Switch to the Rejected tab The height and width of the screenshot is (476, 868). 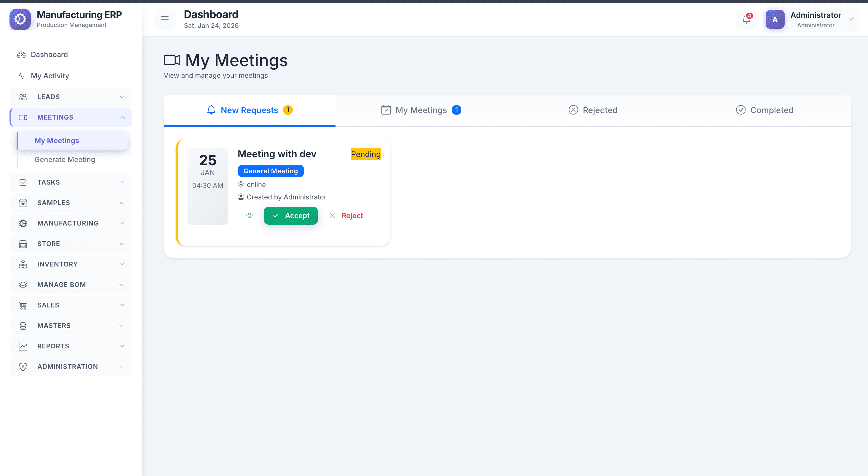click(593, 110)
